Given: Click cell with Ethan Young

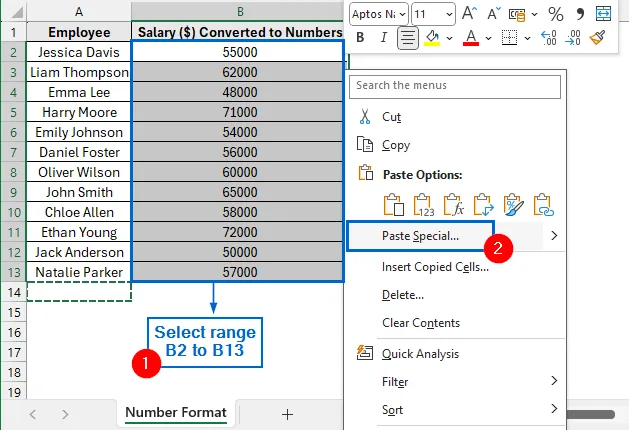Looking at the screenshot, I should pyautogui.click(x=79, y=232).
